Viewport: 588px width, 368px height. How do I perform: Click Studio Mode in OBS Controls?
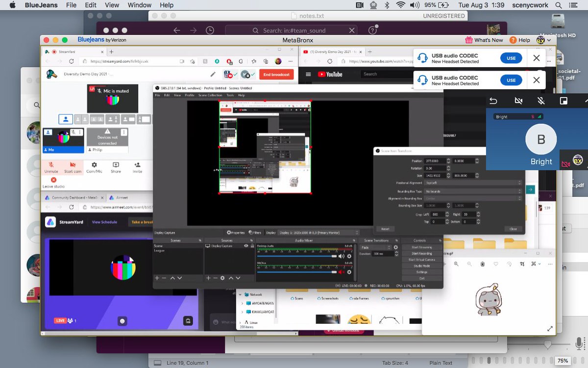[422, 266]
